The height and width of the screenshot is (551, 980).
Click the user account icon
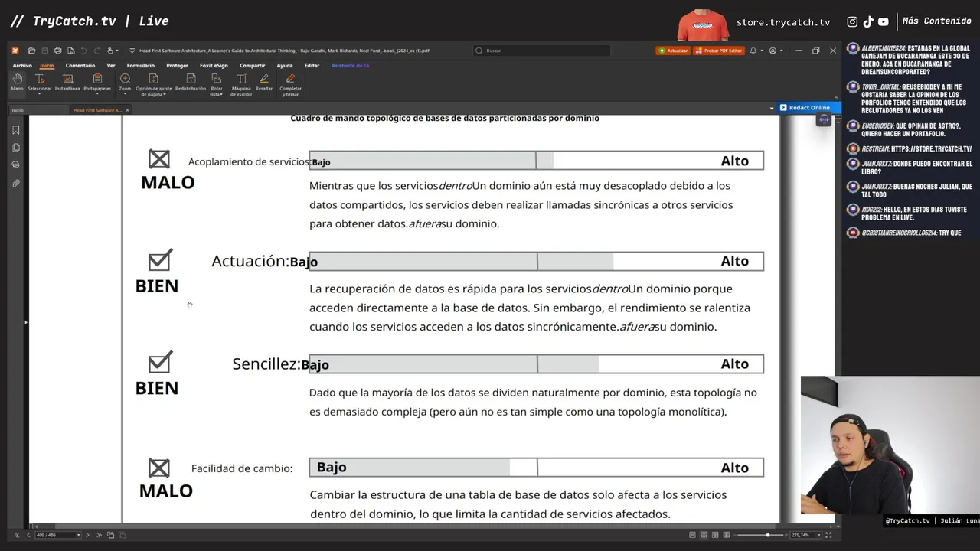pos(773,51)
